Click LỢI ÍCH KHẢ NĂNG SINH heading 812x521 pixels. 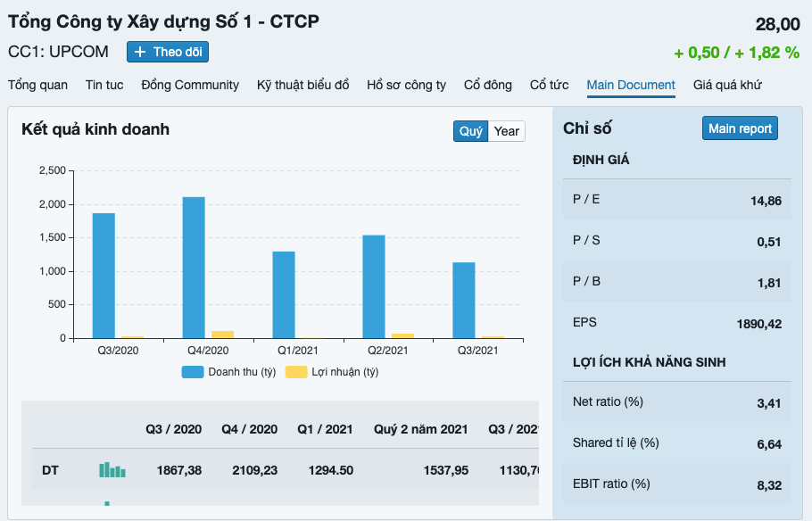(x=650, y=362)
